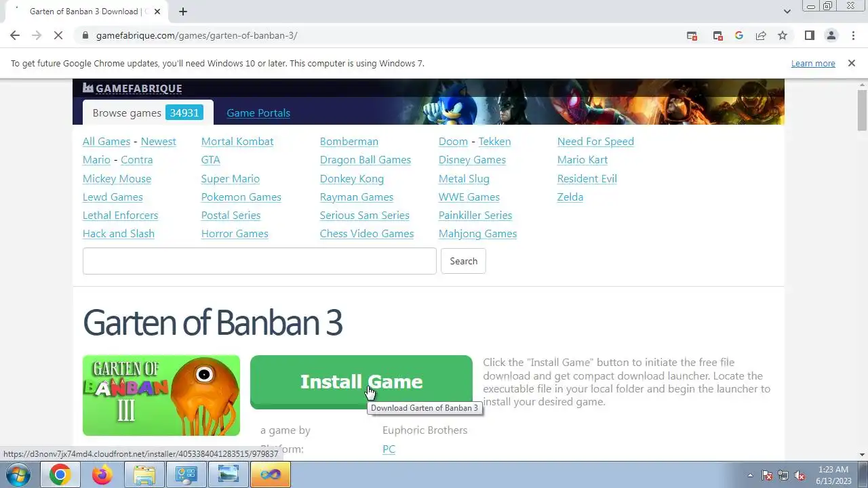Open the All Games link

106,141
